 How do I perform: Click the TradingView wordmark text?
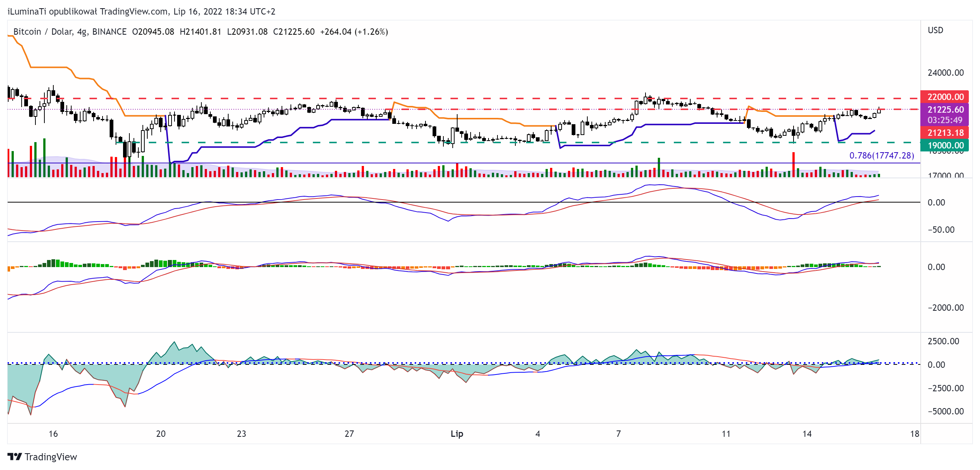point(51,457)
